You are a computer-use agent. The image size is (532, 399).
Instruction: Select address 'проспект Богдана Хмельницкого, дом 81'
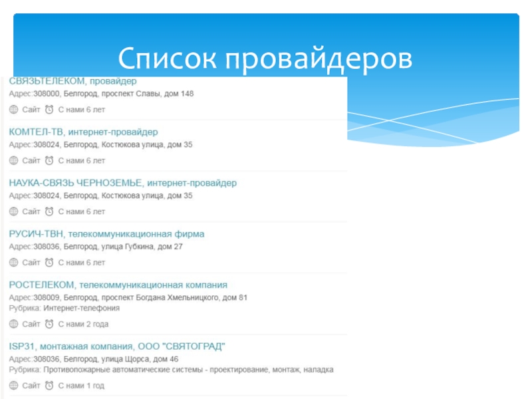point(174,297)
